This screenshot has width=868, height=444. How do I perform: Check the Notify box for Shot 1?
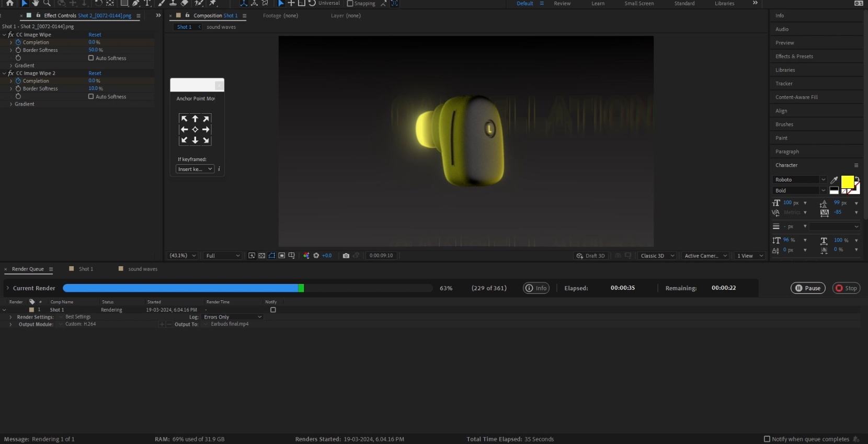pyautogui.click(x=273, y=310)
